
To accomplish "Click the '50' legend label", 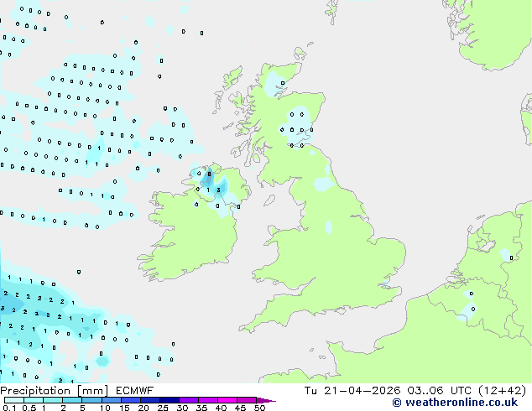I will coord(259,408).
